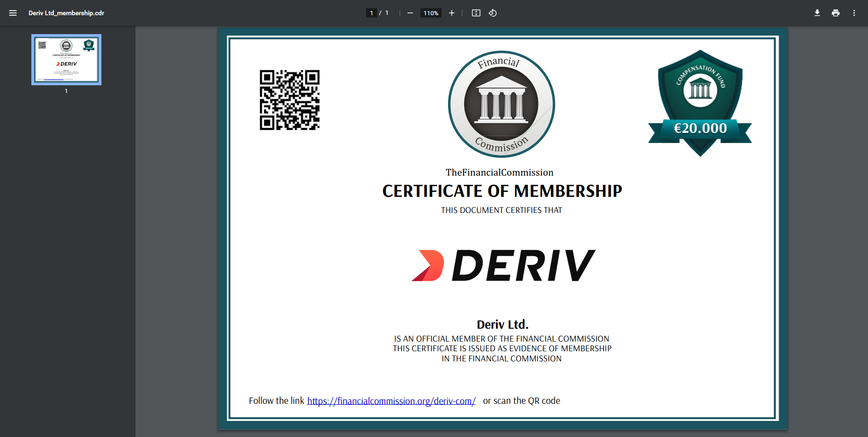Print the document
The width and height of the screenshot is (868, 437).
[x=836, y=13]
